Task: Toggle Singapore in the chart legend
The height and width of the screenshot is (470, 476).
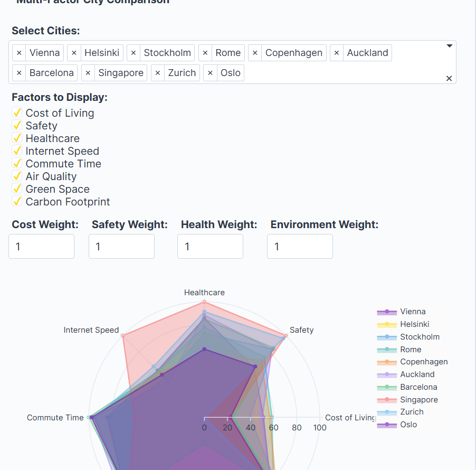Action: tap(418, 400)
